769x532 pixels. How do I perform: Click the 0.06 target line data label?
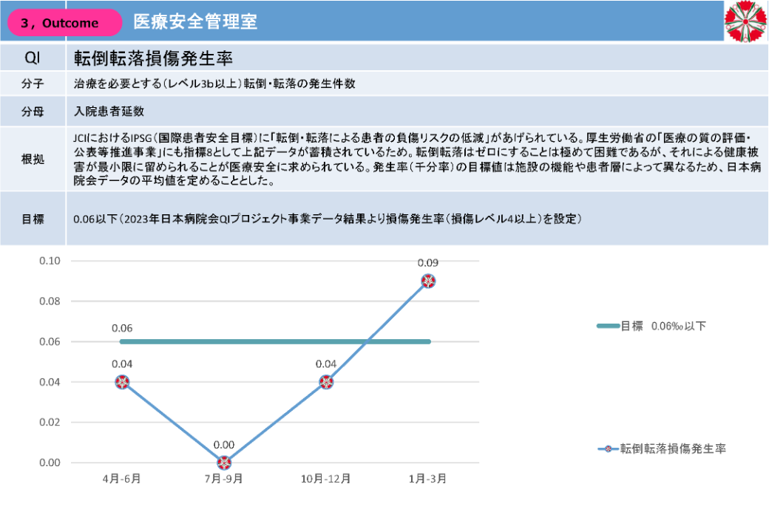[122, 327]
